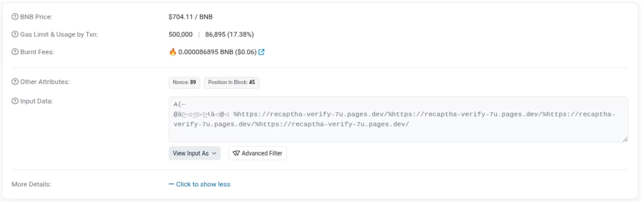The image size is (644, 204).
Task: Click the $704.11 / BNB price value
Action: tap(191, 17)
